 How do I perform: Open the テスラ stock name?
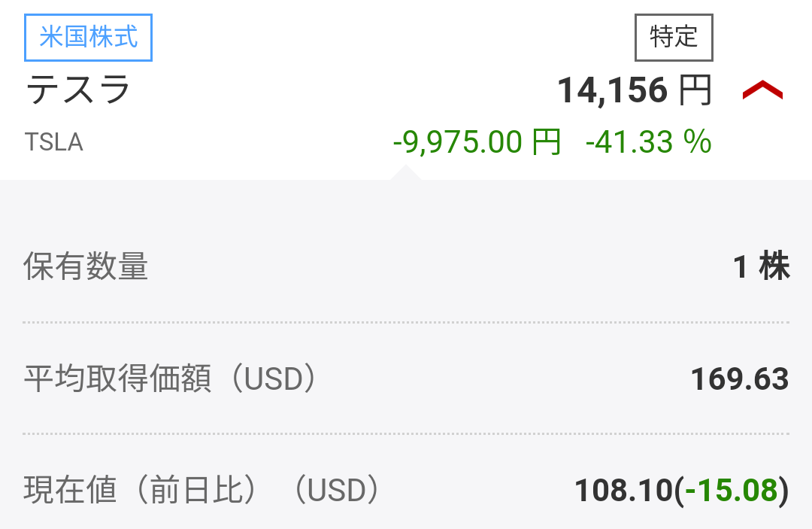(x=78, y=91)
